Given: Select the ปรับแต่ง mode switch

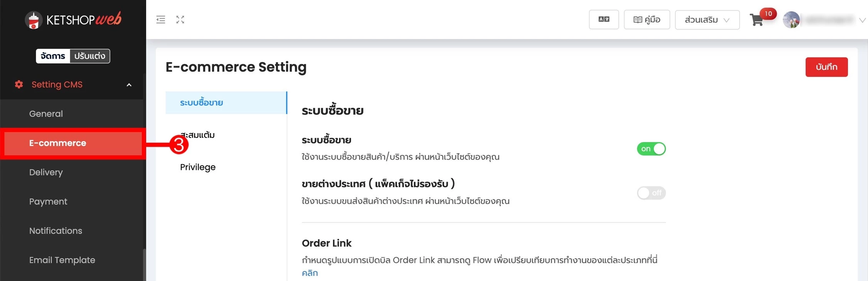Looking at the screenshot, I should click(89, 56).
